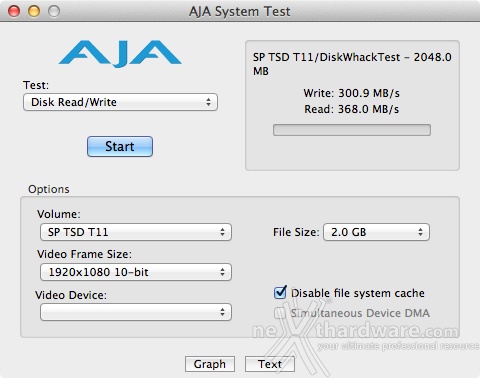Open the empty Video Device dropdown
Image resolution: width=480 pixels, height=378 pixels.
[x=136, y=312]
